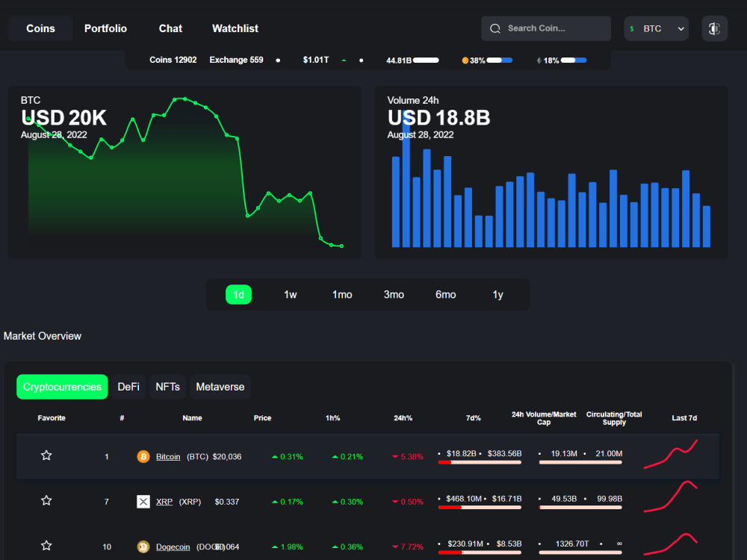
Task: Click the $1.01T market cap value
Action: [x=316, y=60]
